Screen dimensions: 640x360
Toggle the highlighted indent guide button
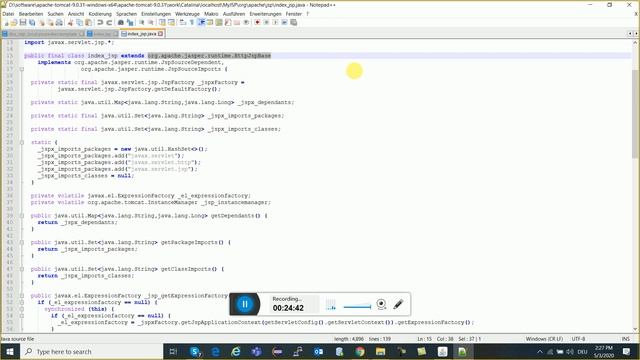point(201,22)
